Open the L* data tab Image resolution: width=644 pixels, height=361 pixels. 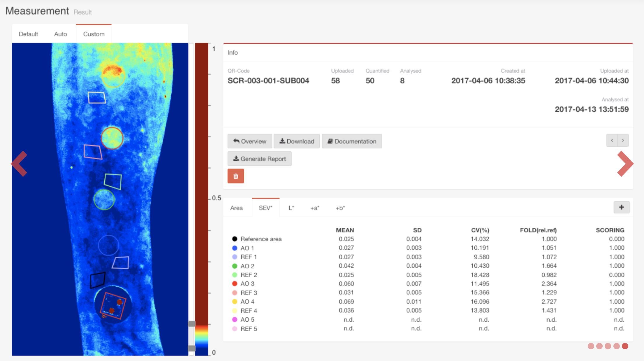click(291, 208)
